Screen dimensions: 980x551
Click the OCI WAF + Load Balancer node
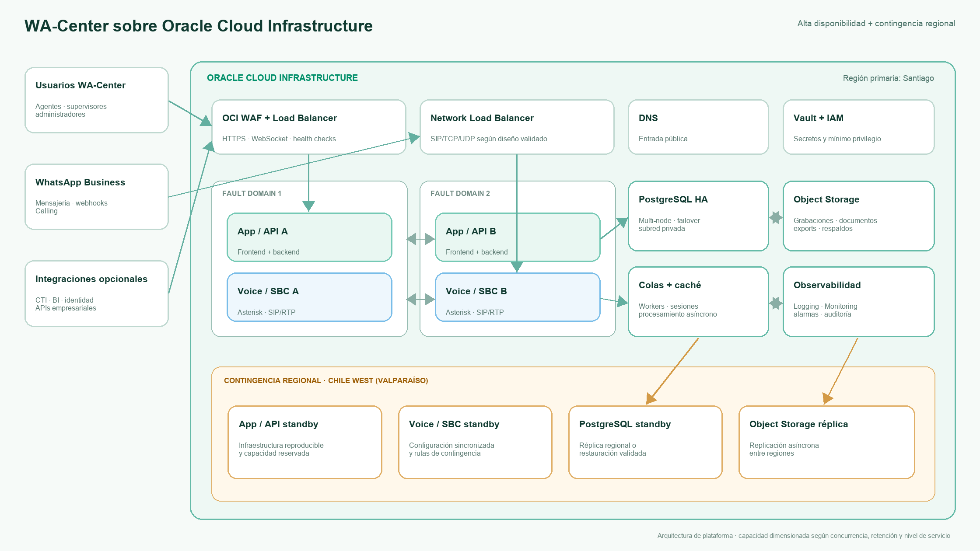[309, 127]
